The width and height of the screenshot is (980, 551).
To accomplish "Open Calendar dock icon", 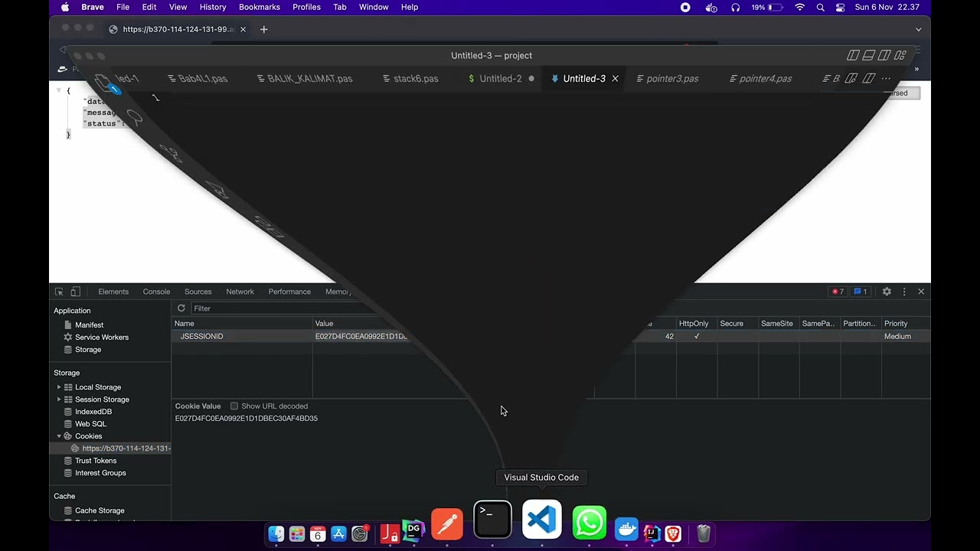I will point(318,533).
